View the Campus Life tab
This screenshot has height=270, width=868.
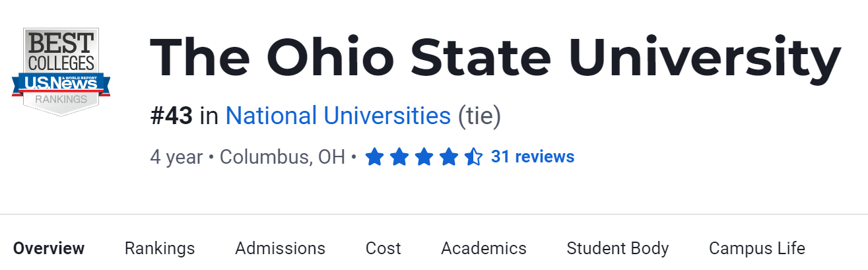point(757,248)
